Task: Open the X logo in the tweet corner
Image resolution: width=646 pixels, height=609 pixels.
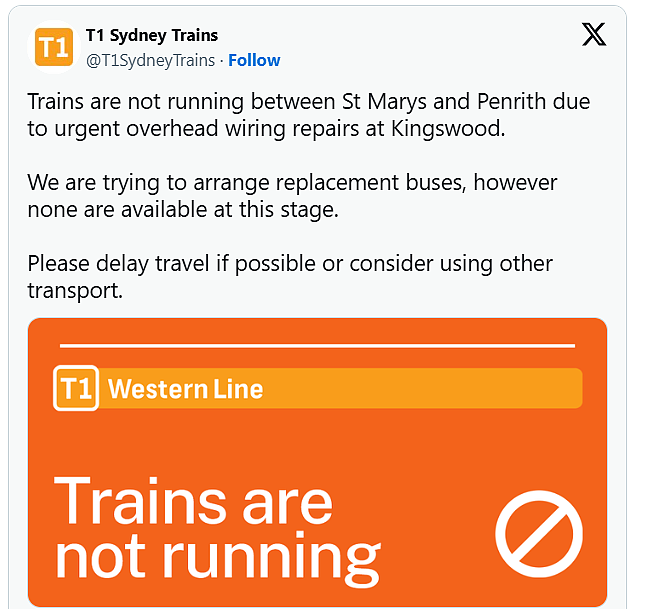Action: tap(594, 34)
